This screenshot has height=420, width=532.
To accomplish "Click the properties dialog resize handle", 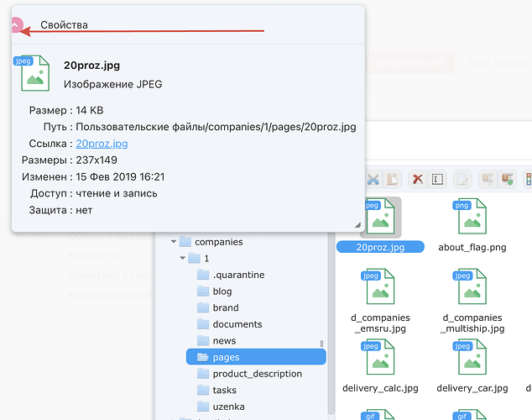I will click(x=357, y=225).
